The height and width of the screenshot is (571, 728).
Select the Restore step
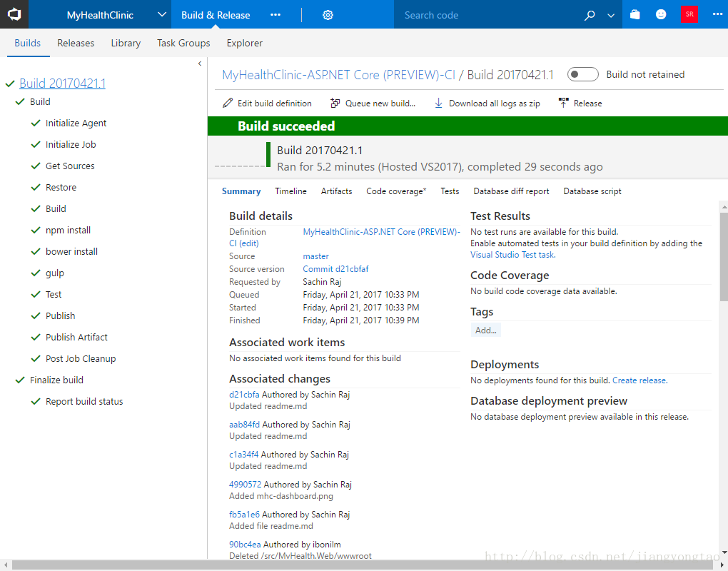coord(61,187)
